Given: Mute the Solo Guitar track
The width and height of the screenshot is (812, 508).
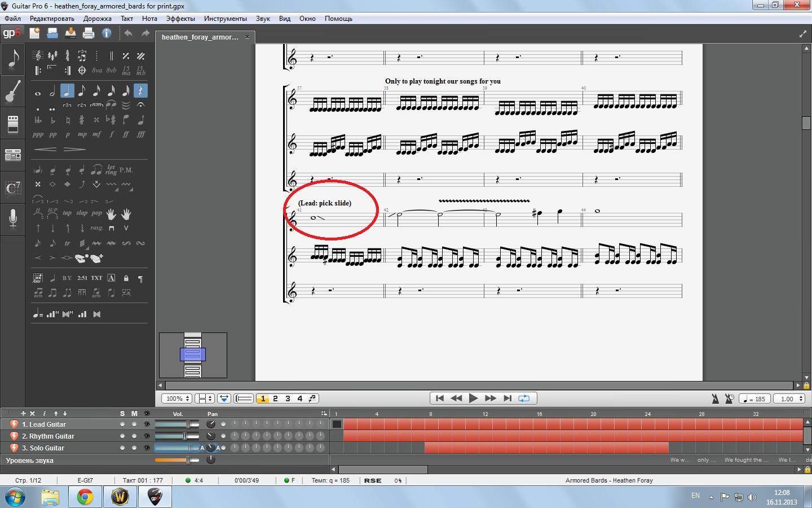Looking at the screenshot, I should (x=134, y=448).
